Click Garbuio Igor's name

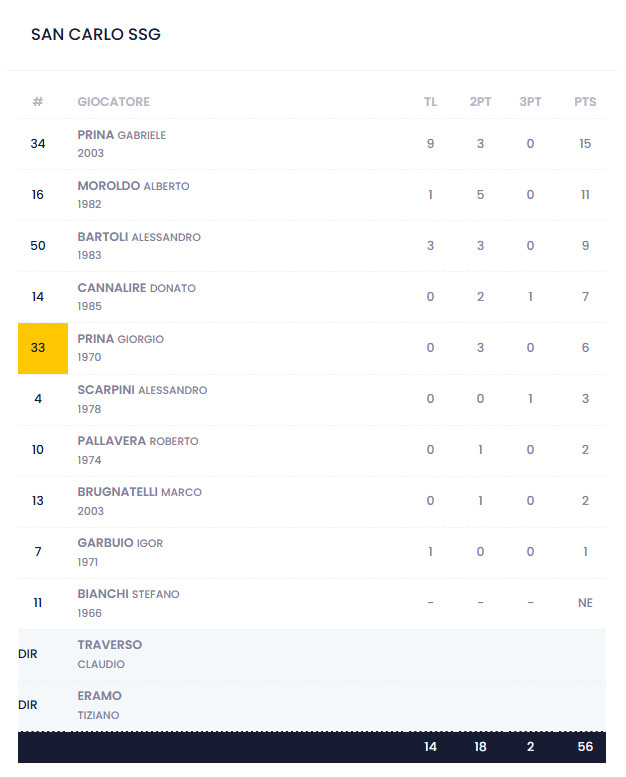point(120,543)
